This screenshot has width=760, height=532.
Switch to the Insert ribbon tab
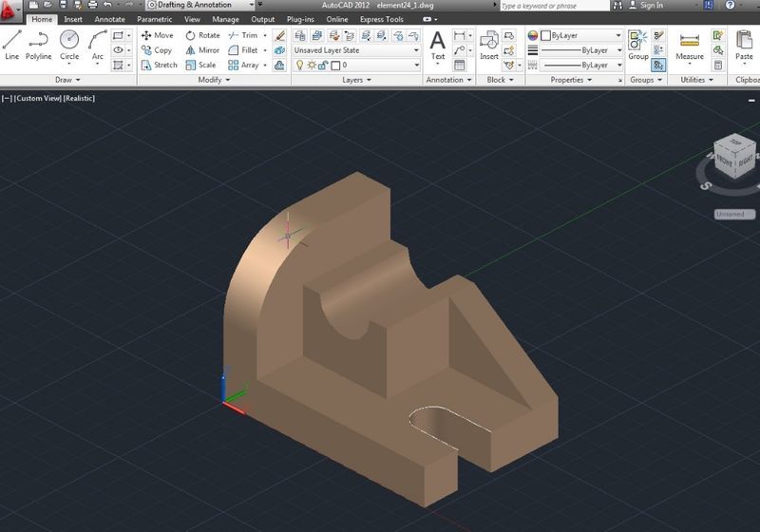[x=73, y=19]
